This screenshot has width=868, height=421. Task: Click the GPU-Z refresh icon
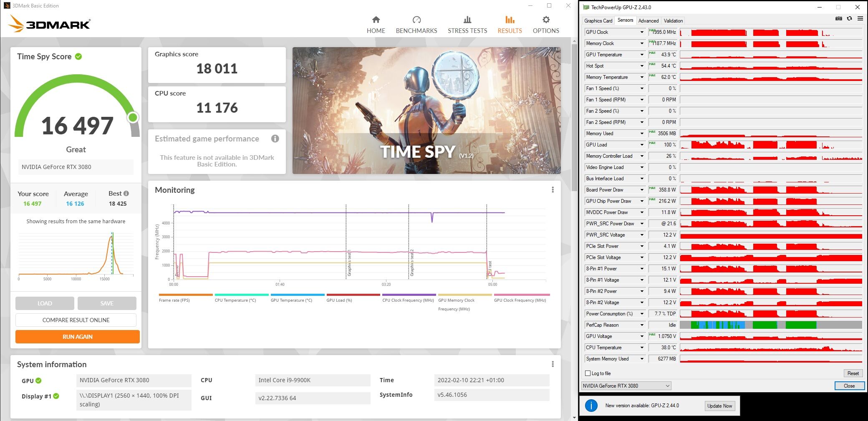click(849, 19)
